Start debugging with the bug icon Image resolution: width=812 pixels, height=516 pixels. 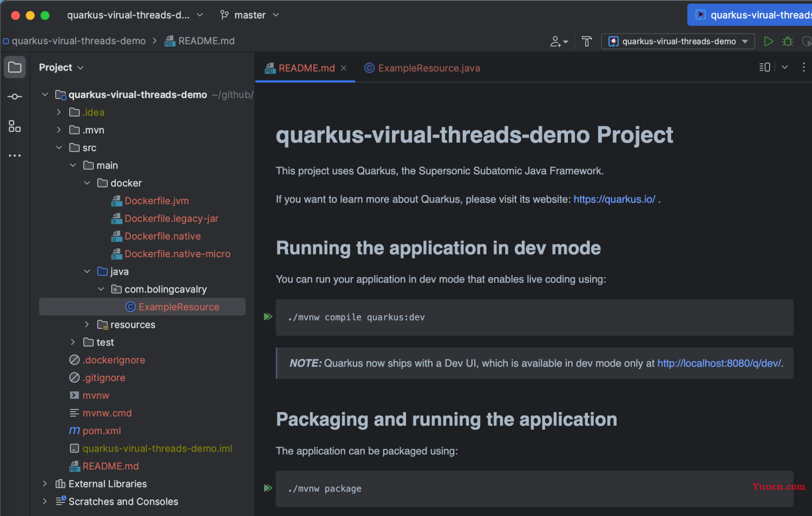coord(788,41)
